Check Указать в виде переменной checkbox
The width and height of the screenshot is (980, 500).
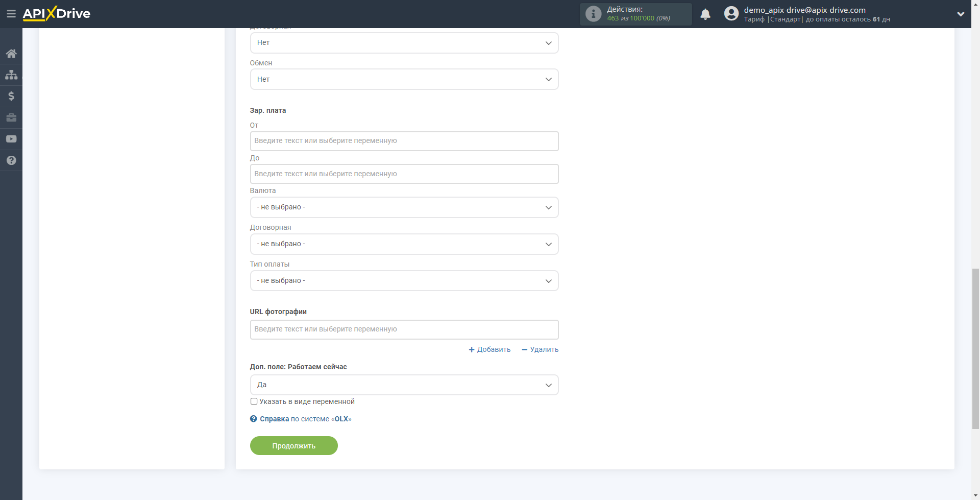(x=254, y=401)
